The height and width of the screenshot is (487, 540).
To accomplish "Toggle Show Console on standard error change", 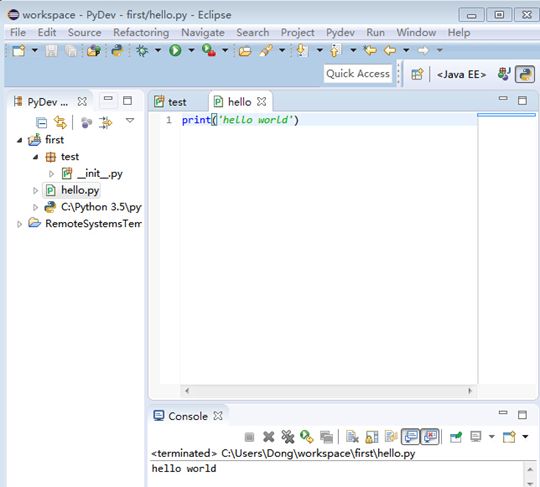I will click(430, 437).
